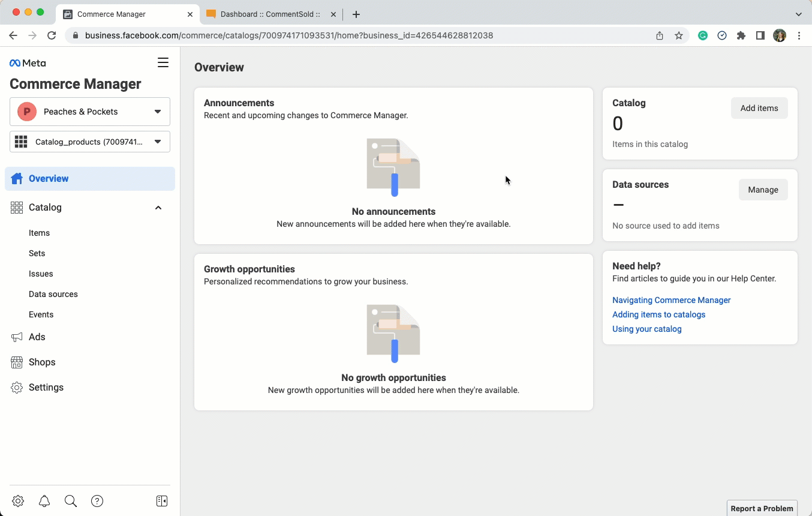Click the Need help? heading
812x516 pixels.
[x=636, y=266]
